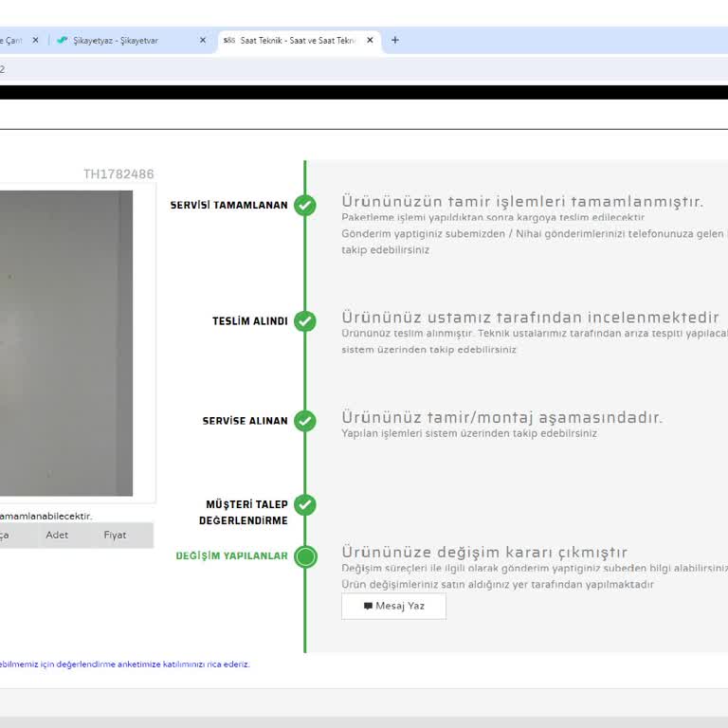The image size is (728, 728).
Task: Click the Fiyat column header
Action: click(115, 535)
